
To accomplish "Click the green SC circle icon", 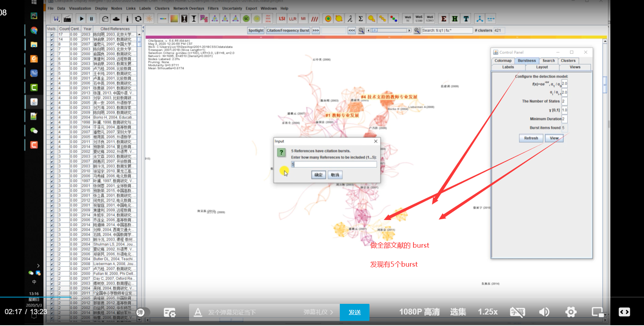I will (246, 19).
